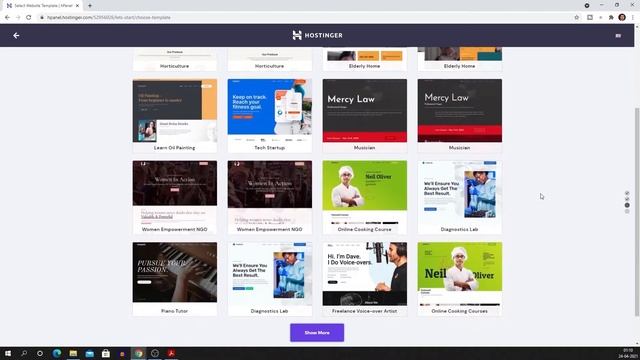Open File Explorer from the taskbar

point(73,353)
